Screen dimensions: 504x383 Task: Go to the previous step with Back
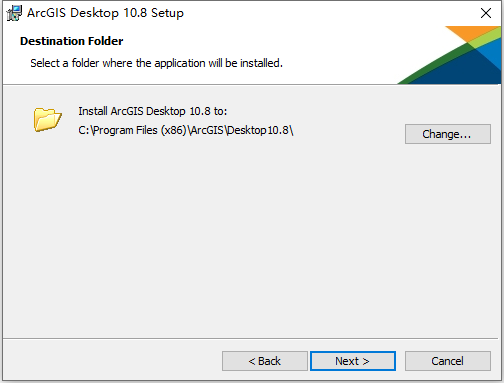[x=265, y=361]
